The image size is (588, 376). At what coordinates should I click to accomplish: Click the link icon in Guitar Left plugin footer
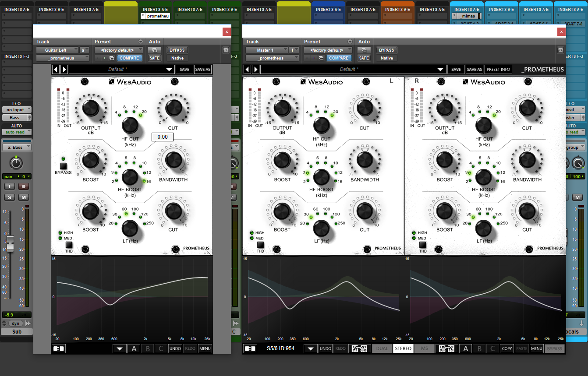coord(58,349)
